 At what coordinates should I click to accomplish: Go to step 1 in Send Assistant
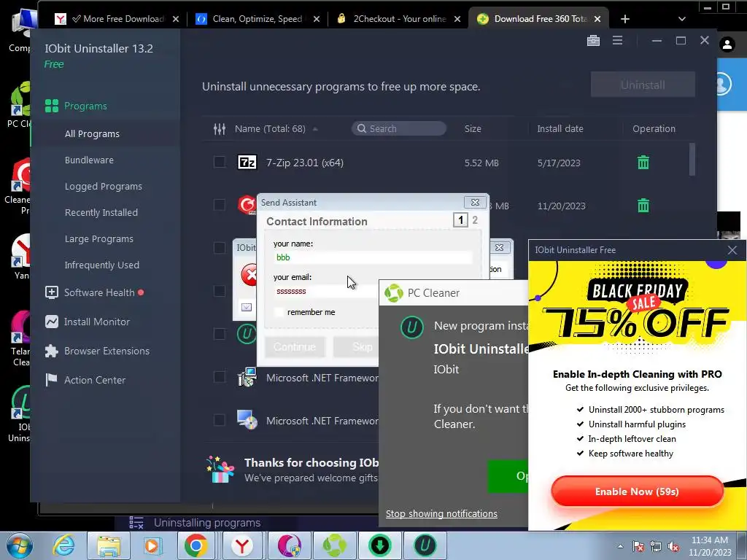pos(460,219)
